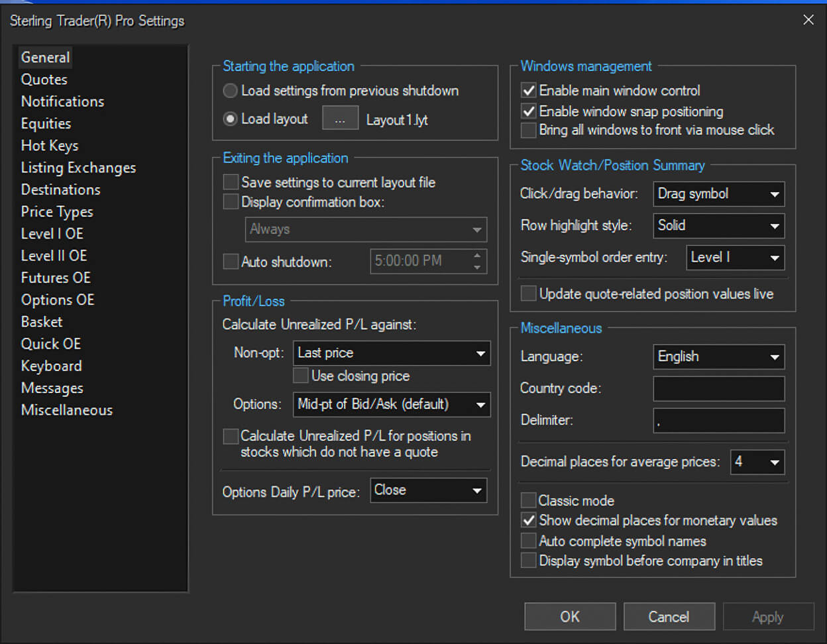Image resolution: width=827 pixels, height=644 pixels.
Task: Open the Click/drag behavior dropdown
Action: 719,194
